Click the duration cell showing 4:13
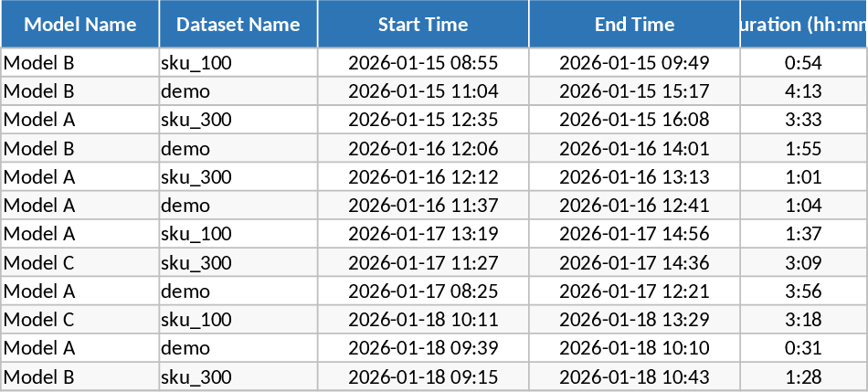 click(803, 91)
